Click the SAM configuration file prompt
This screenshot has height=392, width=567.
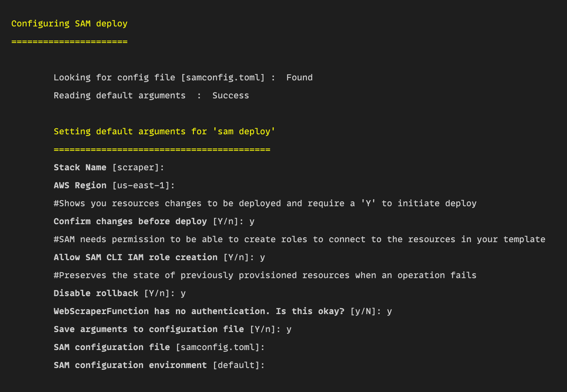click(x=111, y=347)
